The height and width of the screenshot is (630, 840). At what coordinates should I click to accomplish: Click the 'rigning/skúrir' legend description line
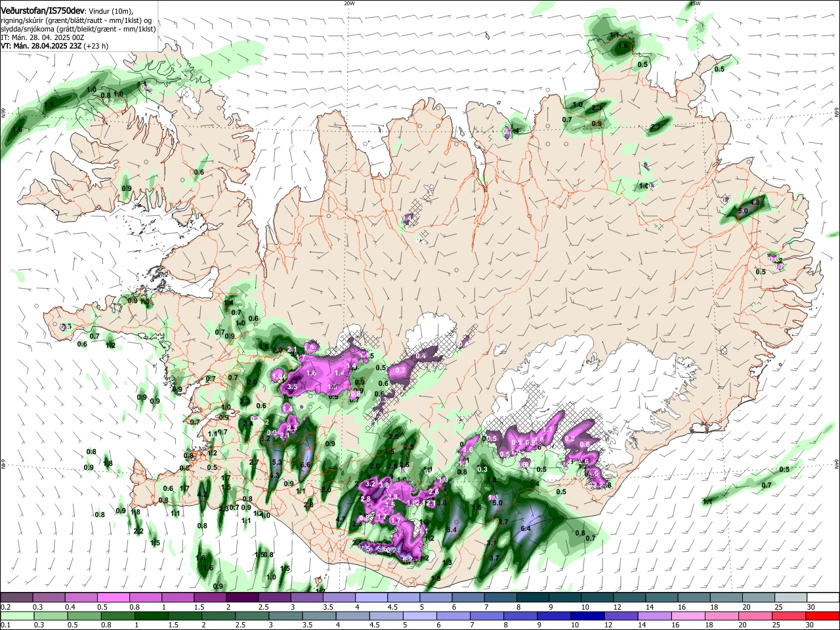click(76, 20)
